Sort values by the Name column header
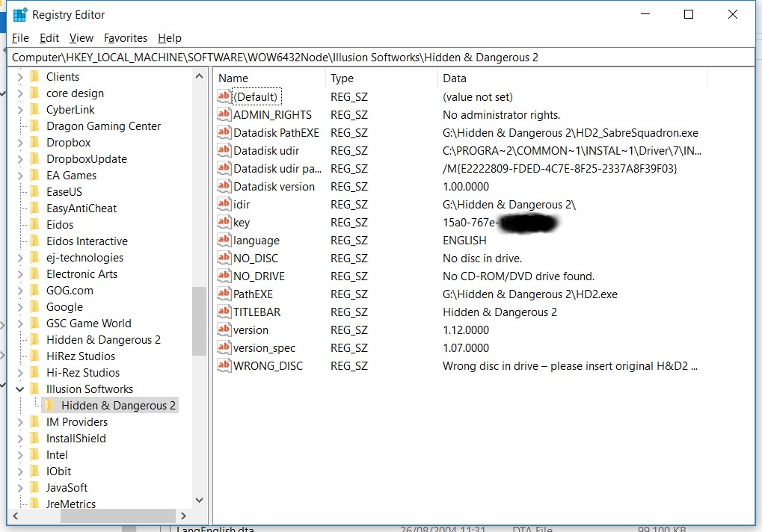The height and width of the screenshot is (532, 762). pos(269,78)
